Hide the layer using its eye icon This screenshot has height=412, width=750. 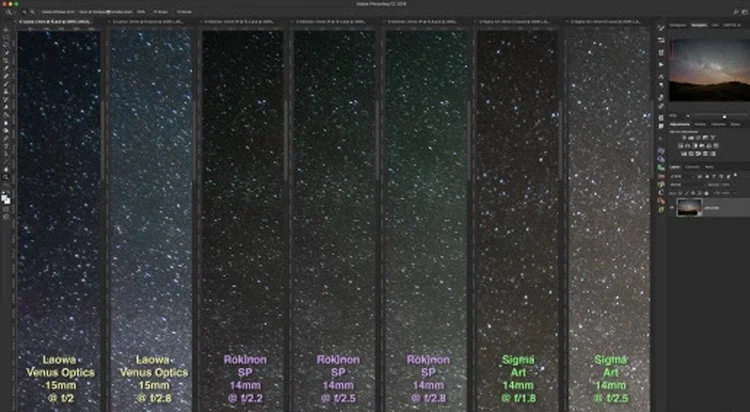pos(672,207)
